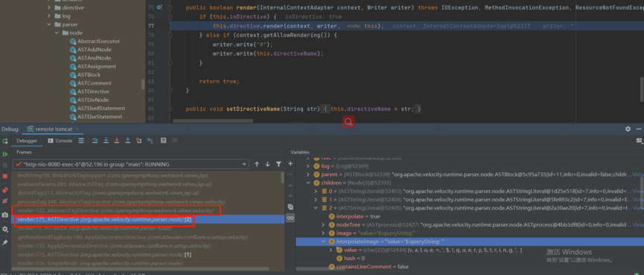Screen dimensions: 644x275
Task: Expand the value char array
Action: tap(331, 250)
